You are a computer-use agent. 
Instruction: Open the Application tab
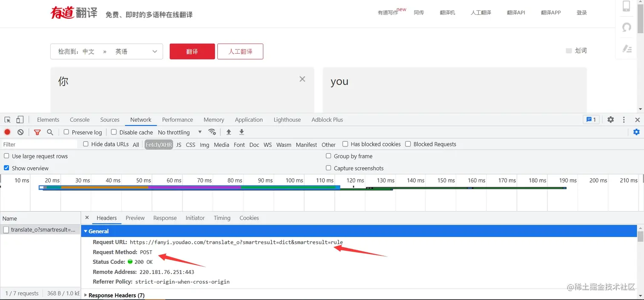click(249, 120)
